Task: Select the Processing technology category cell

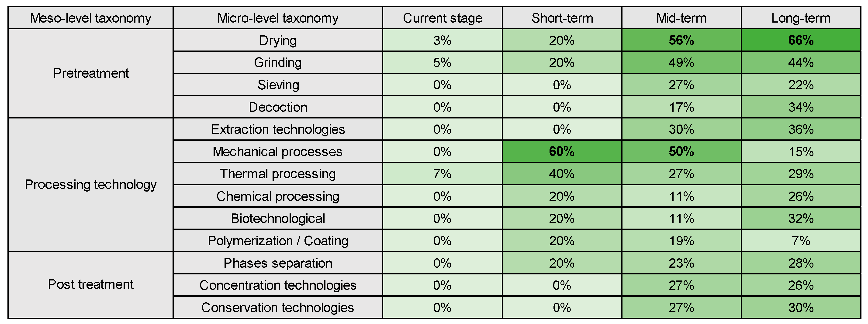Action: [90, 185]
